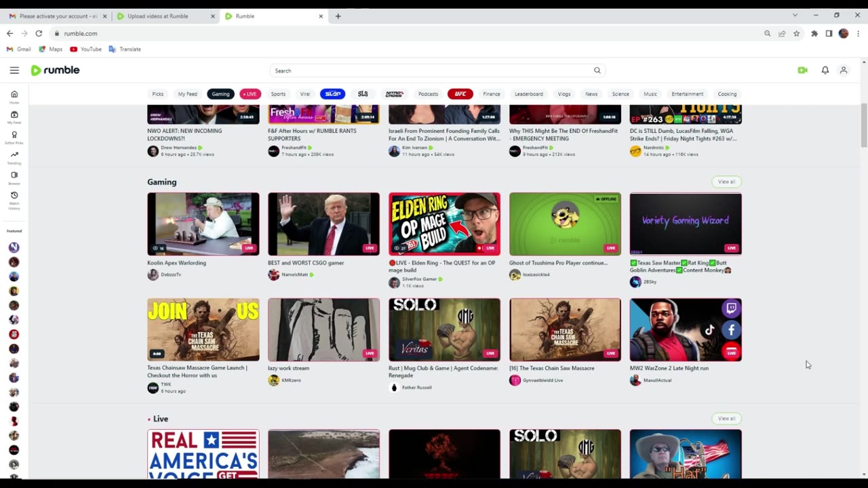Click the search magnifier icon in Rumble search bar

point(597,70)
